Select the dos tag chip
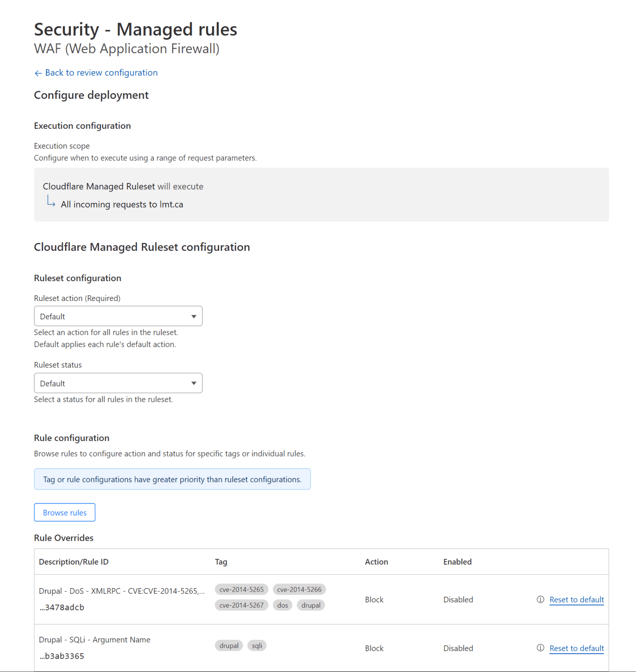The image size is (636, 672). (282, 605)
